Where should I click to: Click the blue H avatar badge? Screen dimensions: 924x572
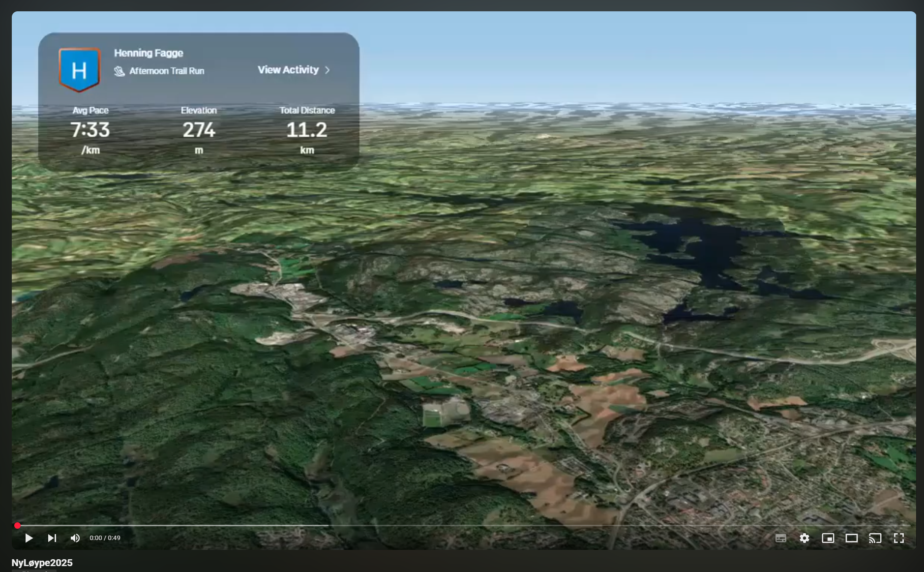tap(79, 70)
